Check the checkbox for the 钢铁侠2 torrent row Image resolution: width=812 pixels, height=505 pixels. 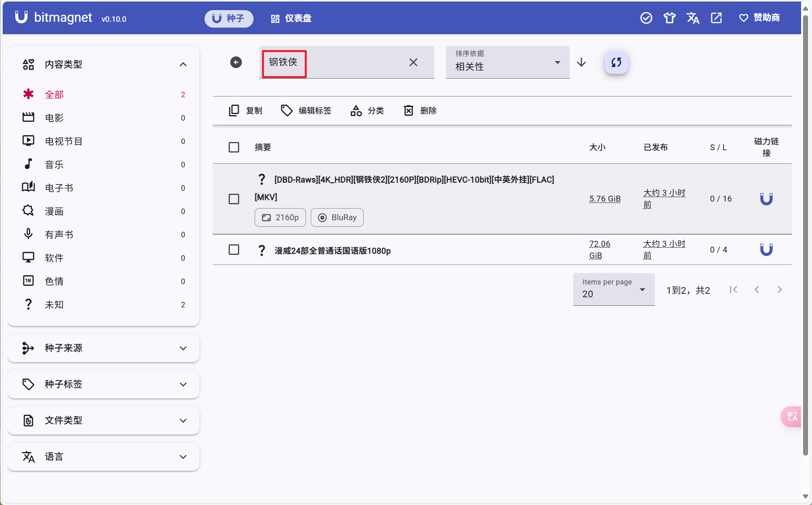pos(234,199)
